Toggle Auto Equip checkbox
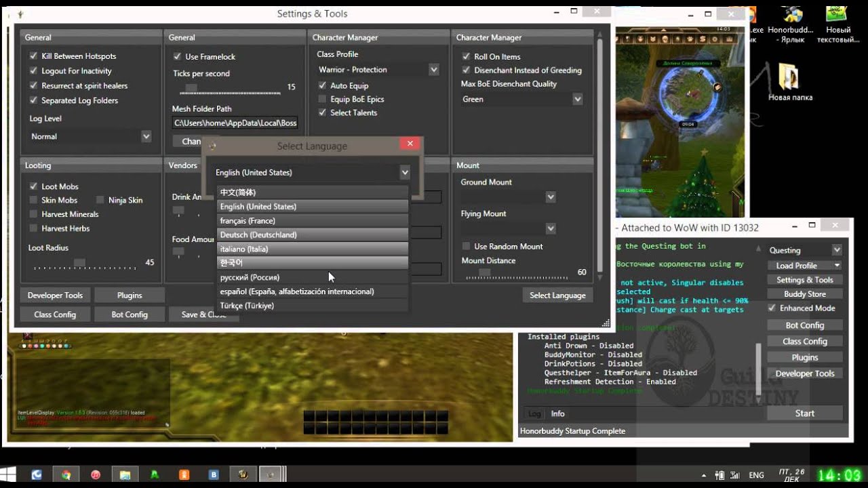868x488 pixels. (322, 85)
